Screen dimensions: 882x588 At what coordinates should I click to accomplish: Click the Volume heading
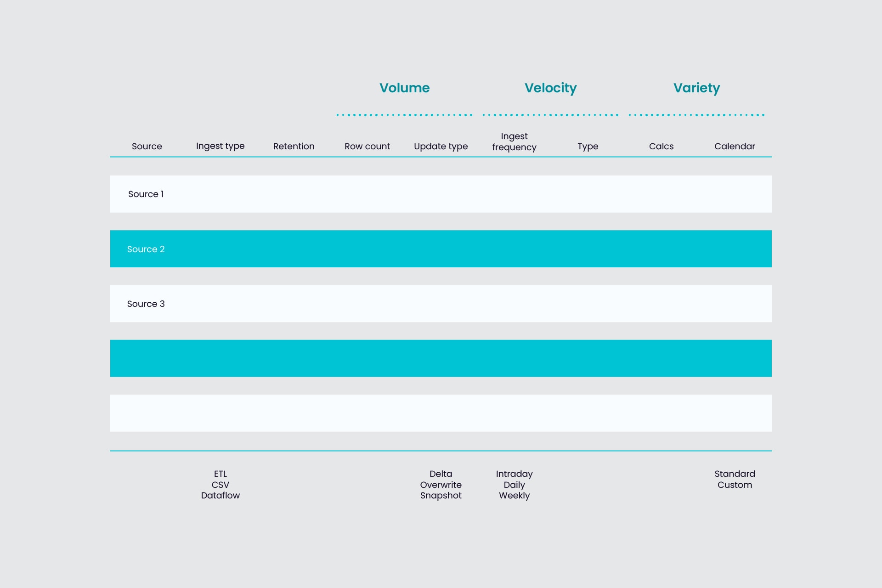point(404,88)
